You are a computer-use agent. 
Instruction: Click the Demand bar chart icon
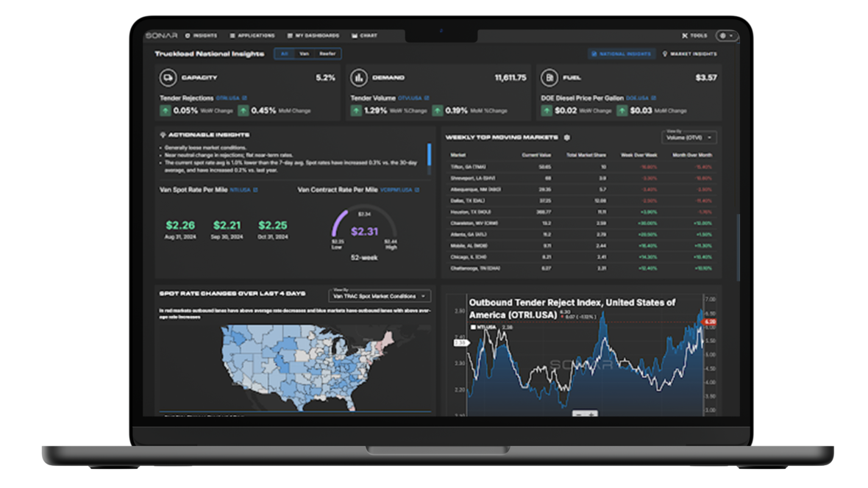tap(359, 77)
